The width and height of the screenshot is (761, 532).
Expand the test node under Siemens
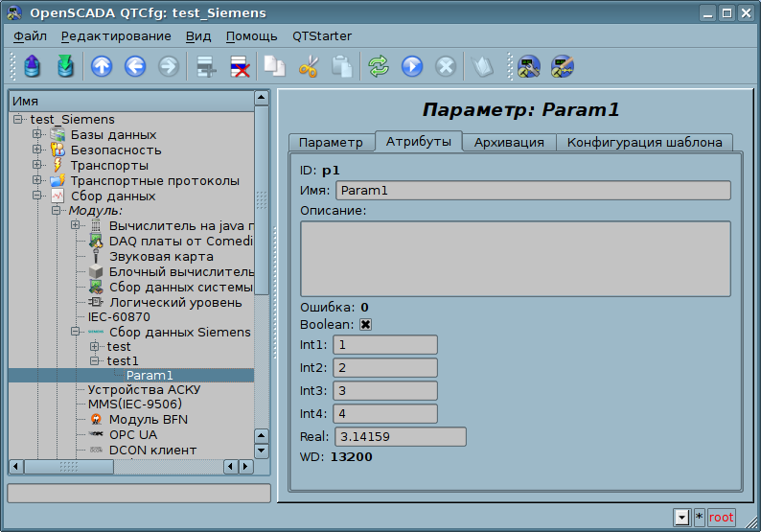point(94,346)
